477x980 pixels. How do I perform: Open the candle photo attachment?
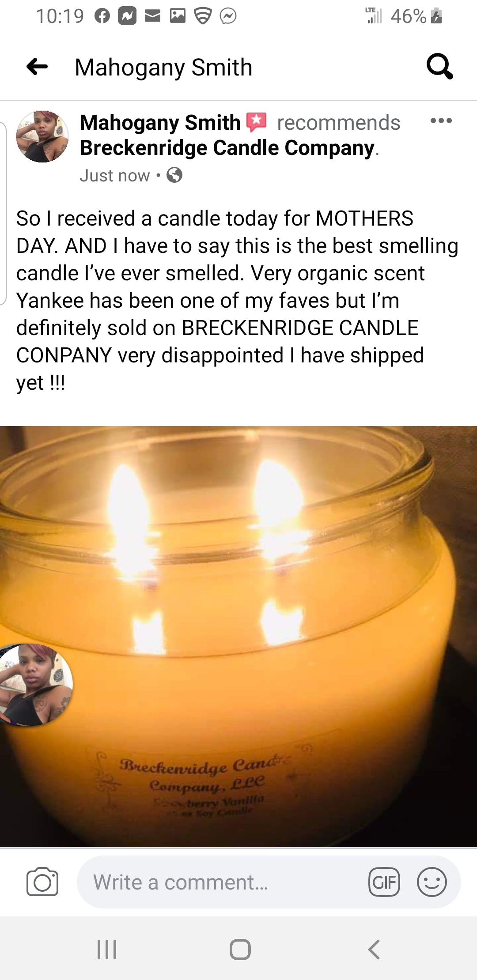(238, 636)
